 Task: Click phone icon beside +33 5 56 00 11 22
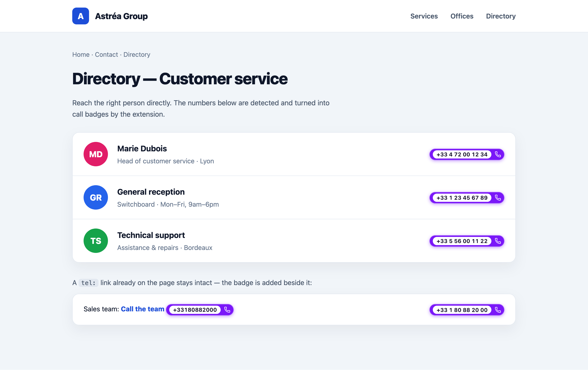(x=498, y=241)
